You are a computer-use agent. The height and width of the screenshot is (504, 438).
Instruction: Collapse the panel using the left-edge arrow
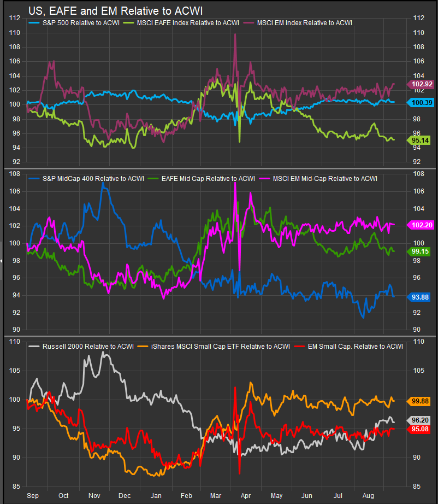coord(2,262)
